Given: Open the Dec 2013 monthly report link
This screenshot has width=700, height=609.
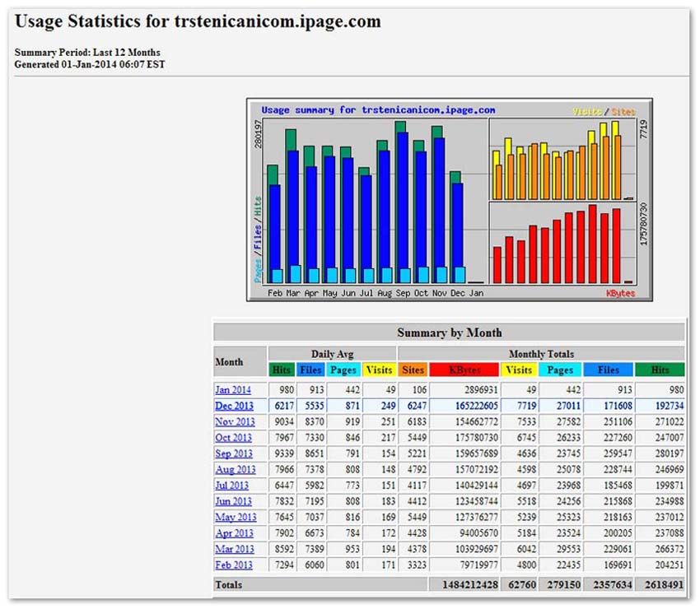Looking at the screenshot, I should (234, 406).
